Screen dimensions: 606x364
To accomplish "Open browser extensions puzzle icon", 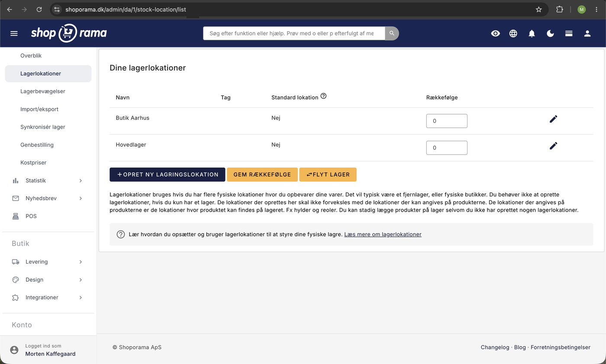I will click(x=560, y=9).
